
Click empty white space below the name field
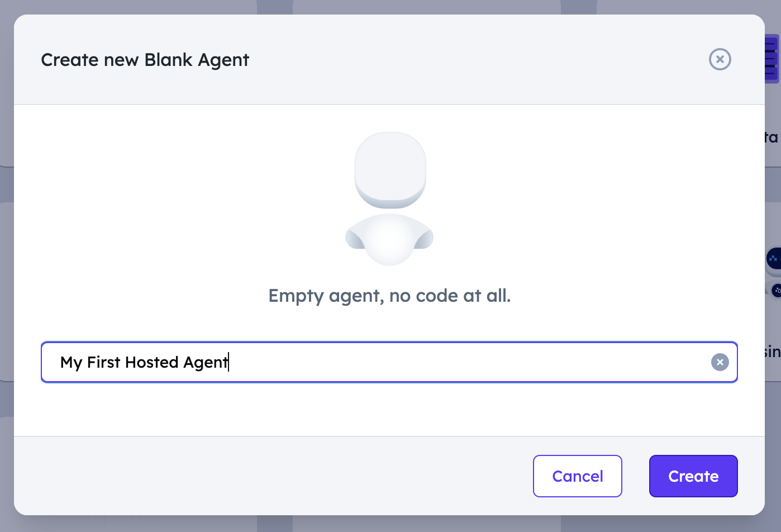pos(389,410)
